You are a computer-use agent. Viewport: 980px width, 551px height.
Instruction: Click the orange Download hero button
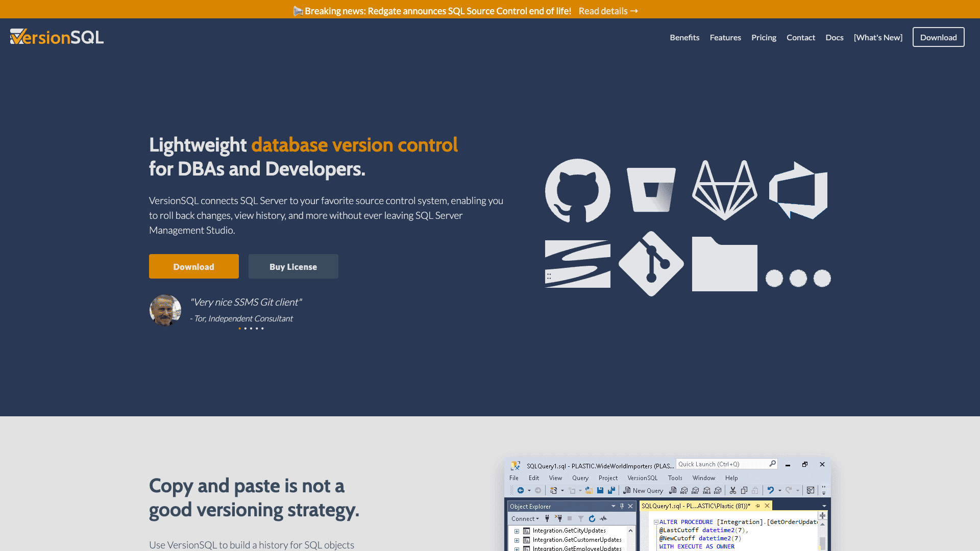point(193,266)
